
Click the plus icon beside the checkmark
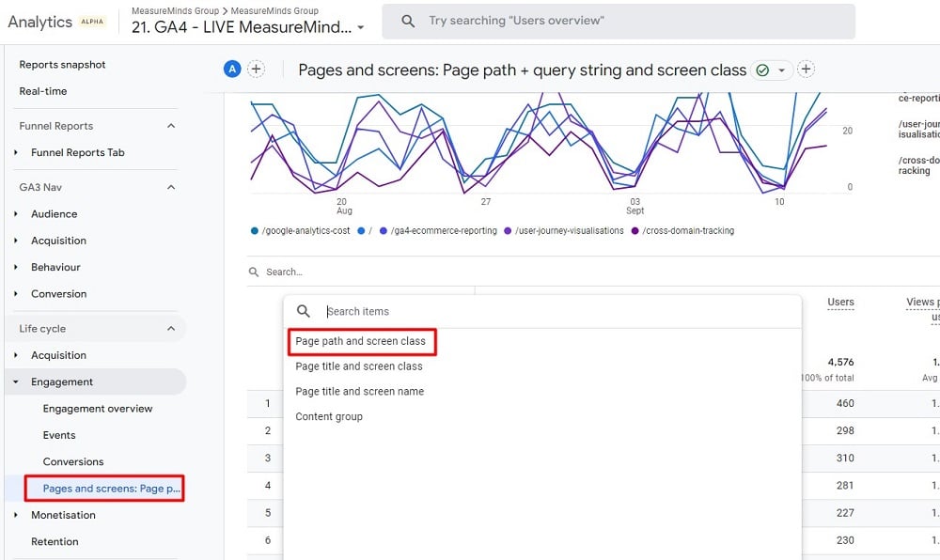pyautogui.click(x=806, y=69)
